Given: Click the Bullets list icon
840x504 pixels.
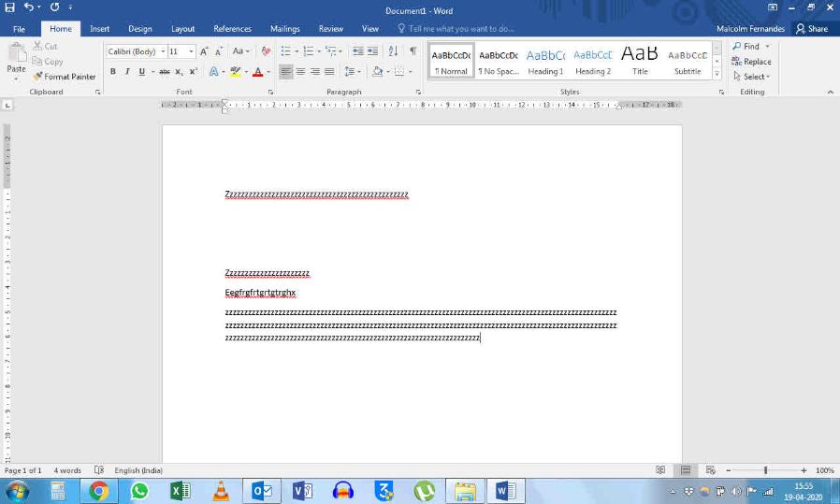Looking at the screenshot, I should point(286,50).
